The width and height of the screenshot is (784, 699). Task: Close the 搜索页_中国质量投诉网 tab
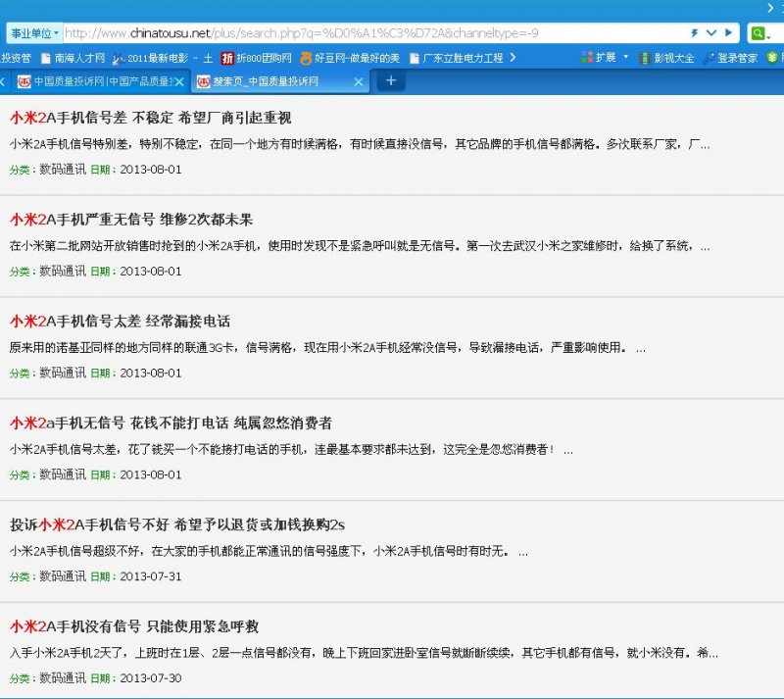[x=359, y=81]
